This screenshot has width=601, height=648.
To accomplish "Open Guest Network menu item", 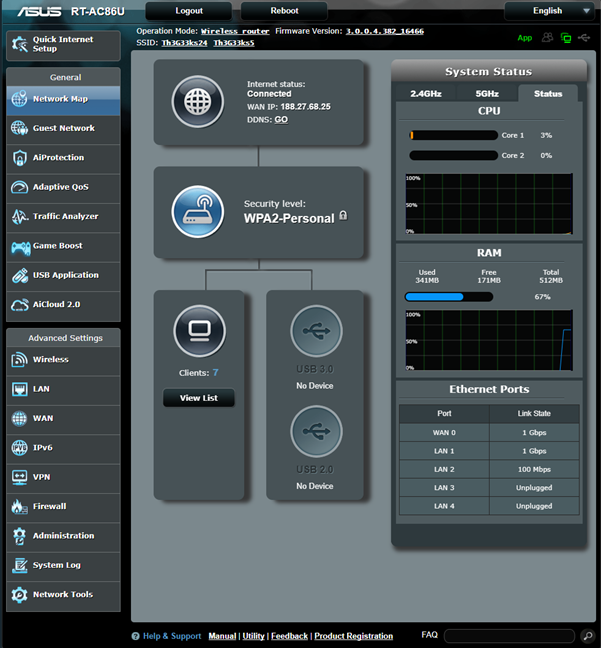I will pos(63,129).
